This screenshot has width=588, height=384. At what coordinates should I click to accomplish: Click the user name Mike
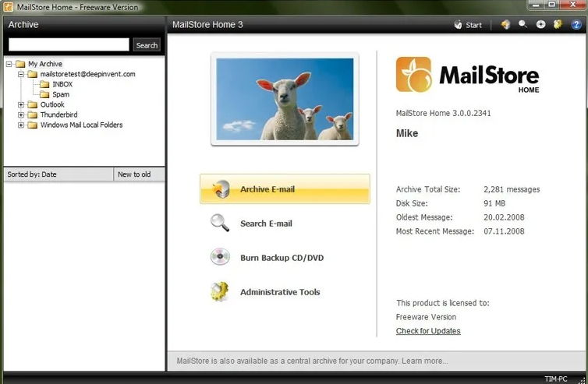tap(407, 133)
